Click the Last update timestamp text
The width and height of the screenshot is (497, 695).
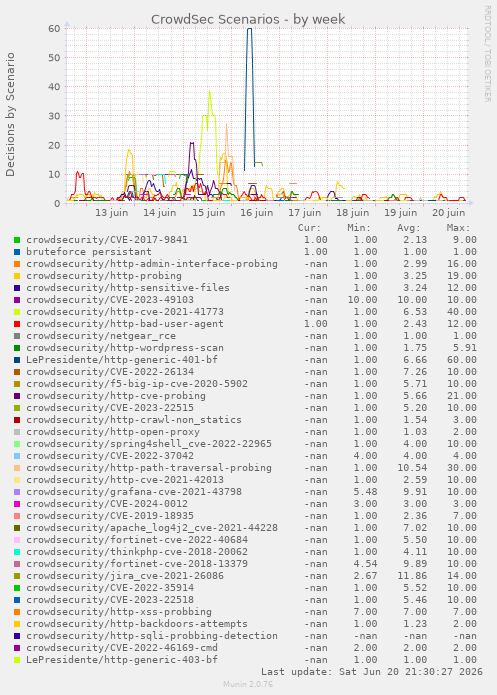372,672
